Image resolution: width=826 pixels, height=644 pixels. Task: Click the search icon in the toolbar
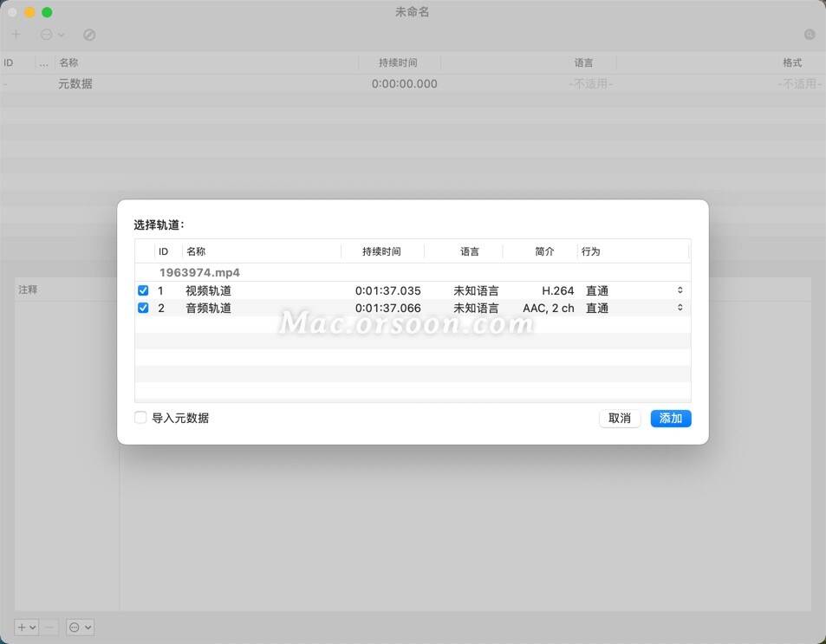click(810, 35)
